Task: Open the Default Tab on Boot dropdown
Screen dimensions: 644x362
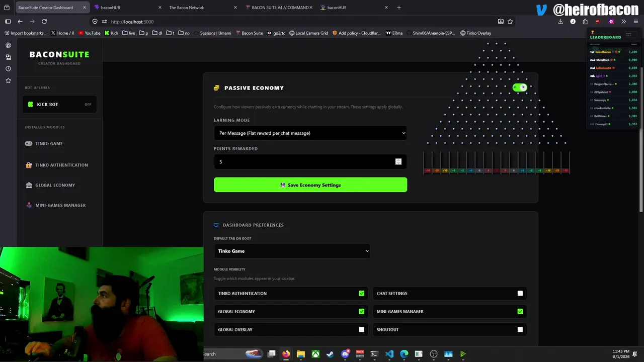Action: pos(292,251)
